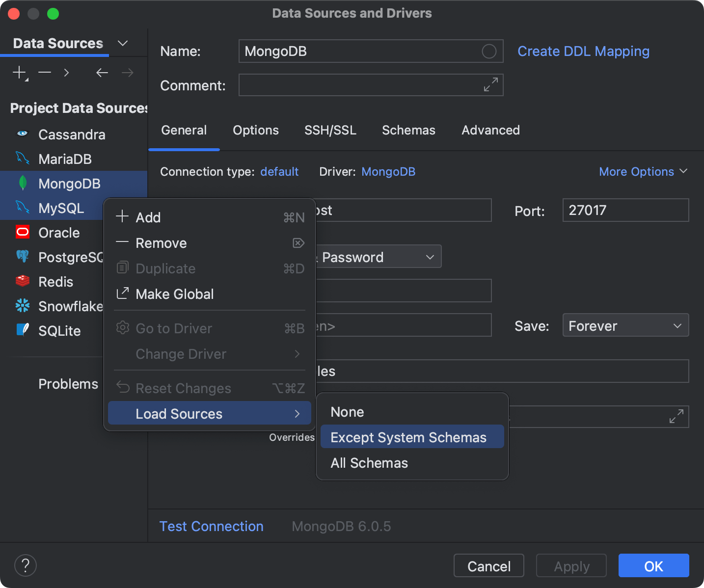Click the back arrow in sidebar toolbar
This screenshot has width=704, height=588.
[102, 73]
